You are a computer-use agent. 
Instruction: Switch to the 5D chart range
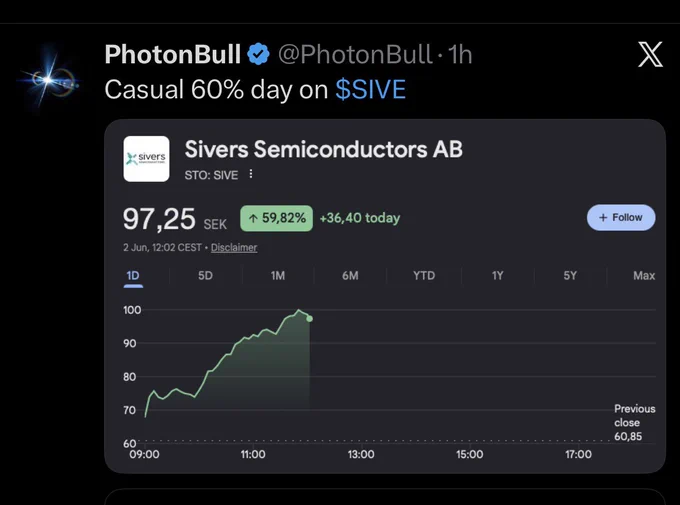pos(205,275)
